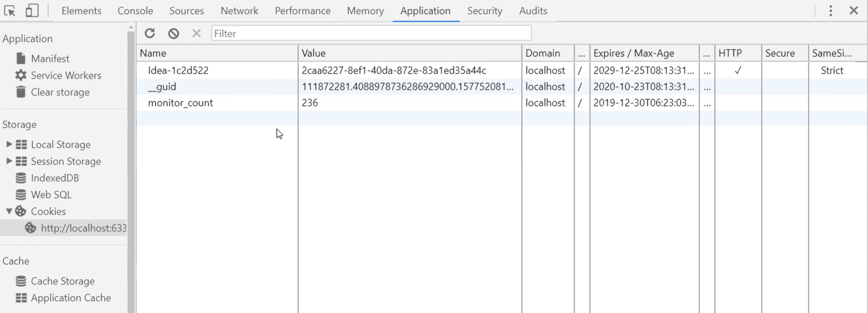The width and height of the screenshot is (868, 313).
Task: Collapse the Cookies tree node
Action: [x=8, y=211]
